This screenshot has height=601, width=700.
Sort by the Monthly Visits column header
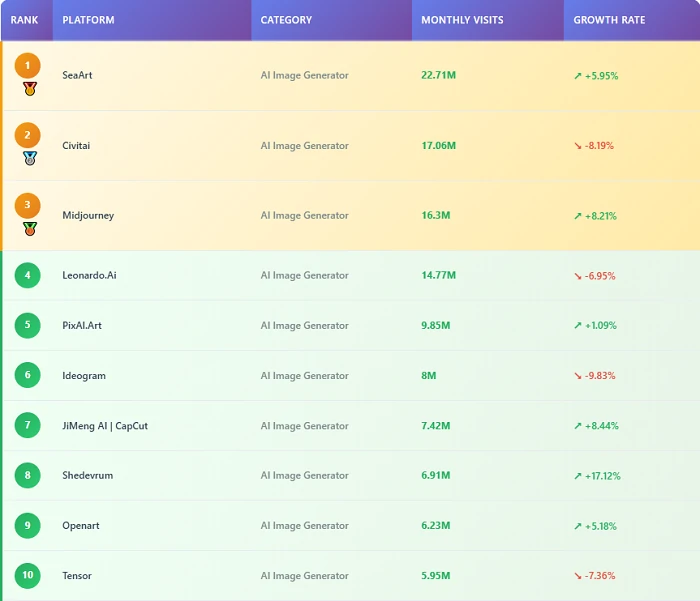[462, 20]
